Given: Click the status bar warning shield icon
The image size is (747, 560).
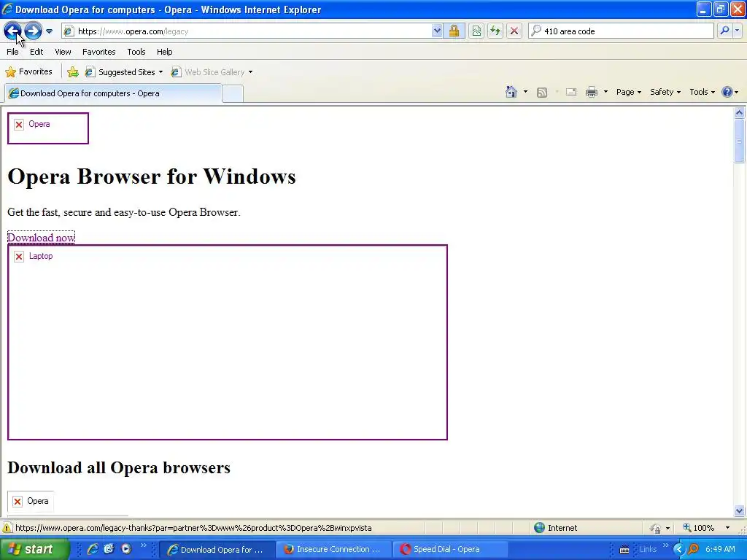Looking at the screenshot, I should (x=7, y=528).
